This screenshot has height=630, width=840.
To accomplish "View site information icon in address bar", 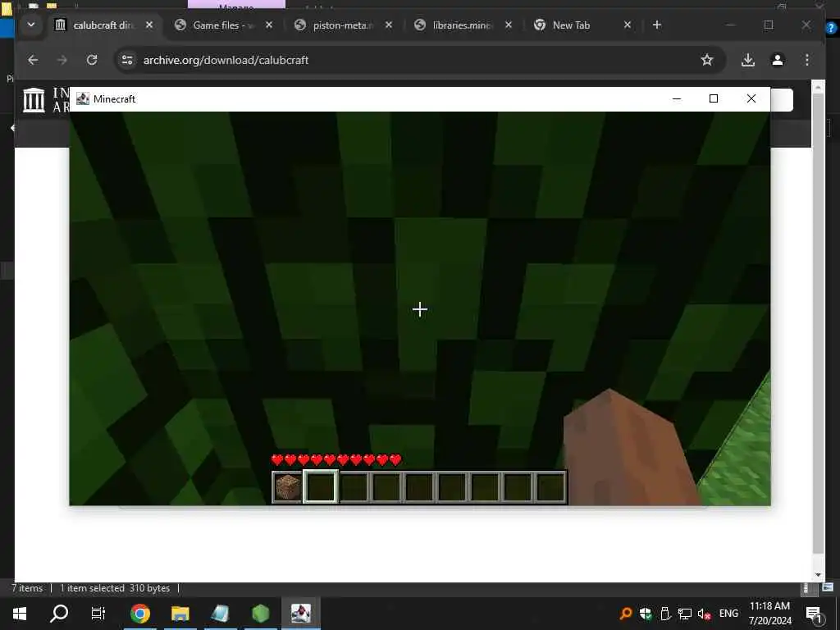I will (127, 60).
